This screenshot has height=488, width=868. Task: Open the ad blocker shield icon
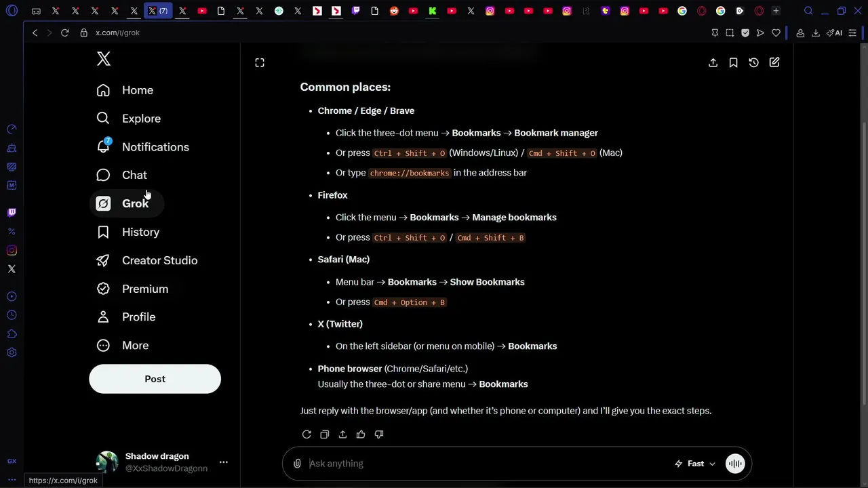[x=745, y=33]
